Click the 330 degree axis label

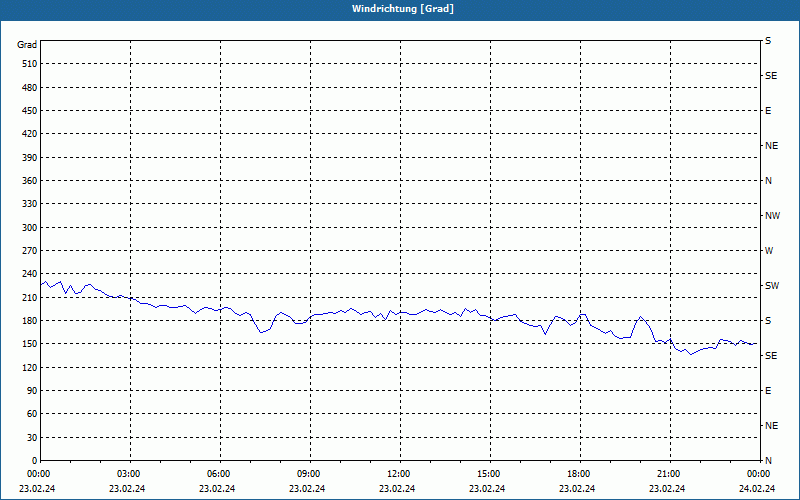pos(30,204)
